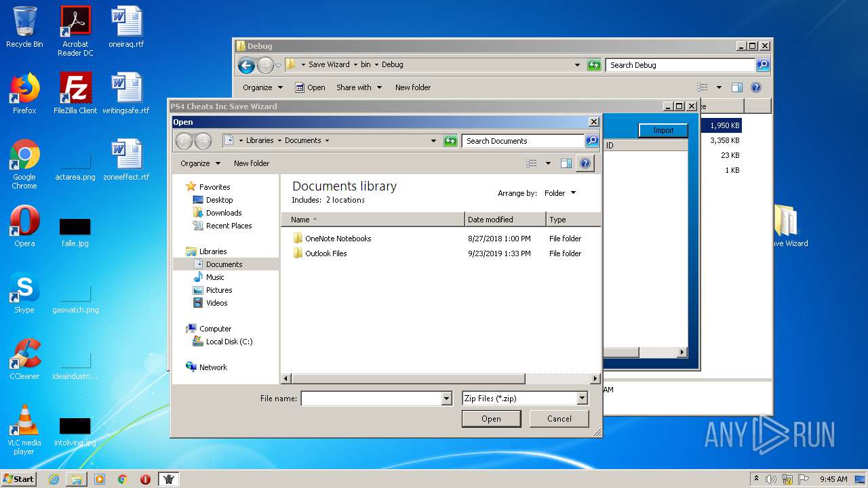
Task: Show hidden system tray icons
Action: point(756,479)
